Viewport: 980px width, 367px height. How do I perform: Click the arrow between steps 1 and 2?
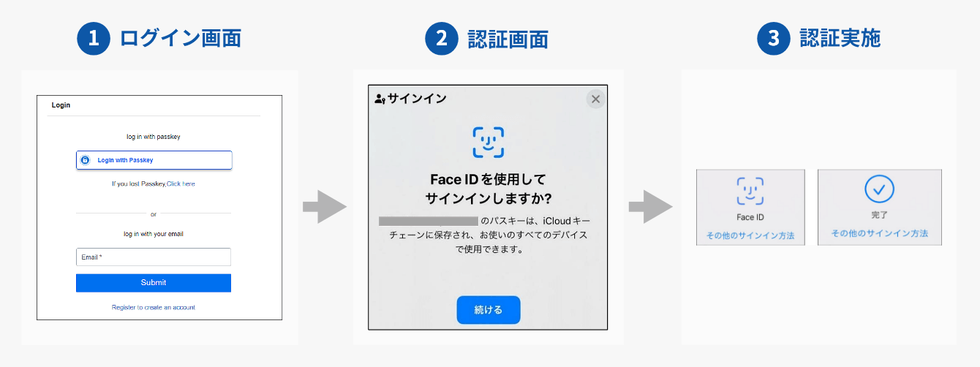click(x=325, y=207)
